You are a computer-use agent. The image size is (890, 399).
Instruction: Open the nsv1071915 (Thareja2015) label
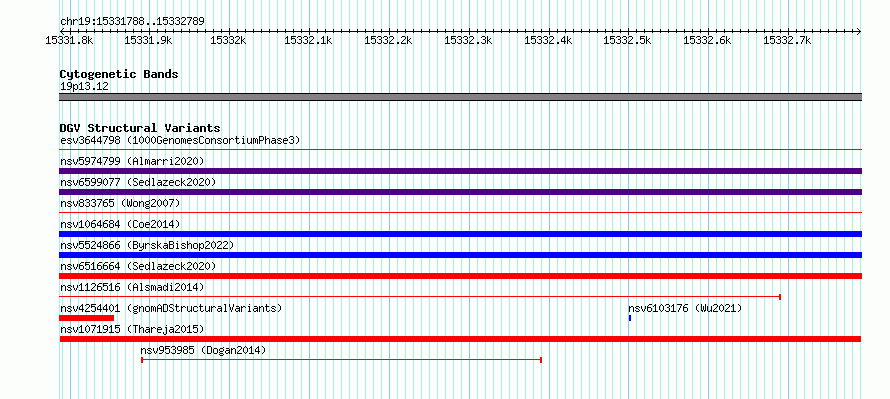pos(132,329)
